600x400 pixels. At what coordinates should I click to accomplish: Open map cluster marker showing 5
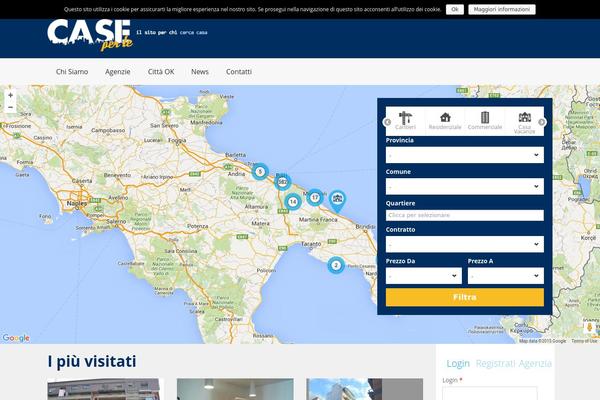pos(260,171)
